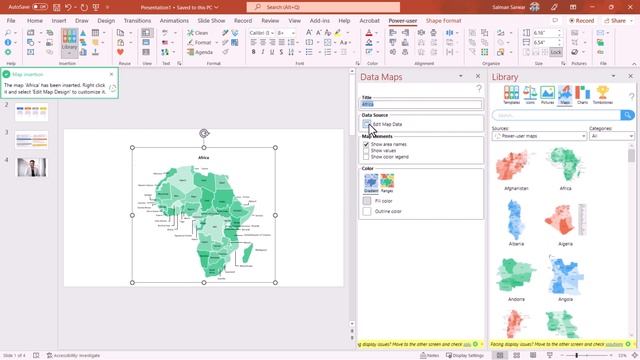Open the Shape Format tab
The width and height of the screenshot is (640, 360).
point(443,20)
